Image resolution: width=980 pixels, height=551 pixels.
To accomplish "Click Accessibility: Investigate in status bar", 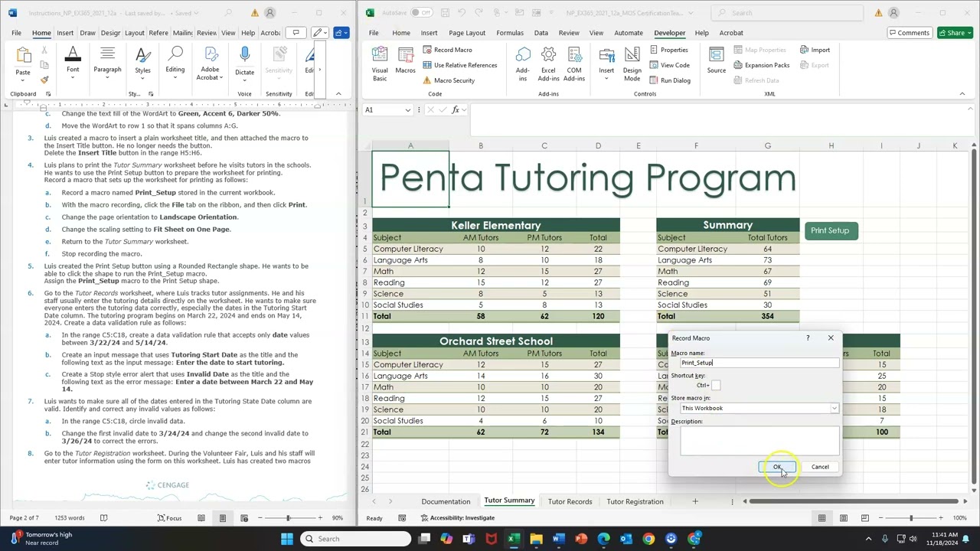I will point(457,518).
